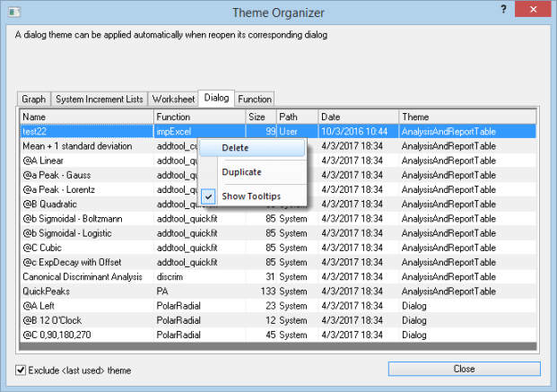Viewport: 557px width, 392px height.
Task: Click the Size column header
Action: (x=259, y=117)
